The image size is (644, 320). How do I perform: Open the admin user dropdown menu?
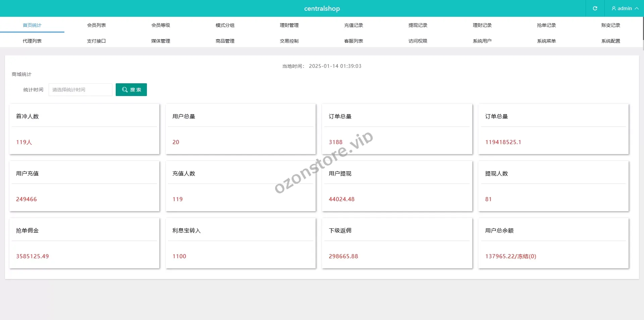coord(625,8)
